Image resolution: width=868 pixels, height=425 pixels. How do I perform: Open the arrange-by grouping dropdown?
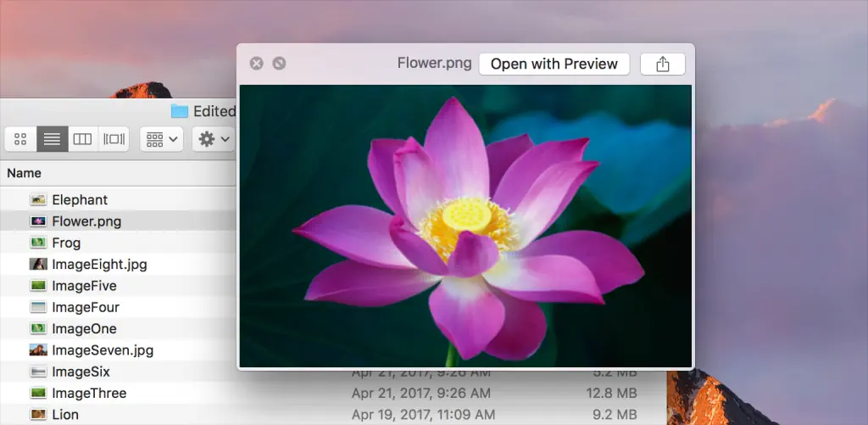tap(161, 139)
